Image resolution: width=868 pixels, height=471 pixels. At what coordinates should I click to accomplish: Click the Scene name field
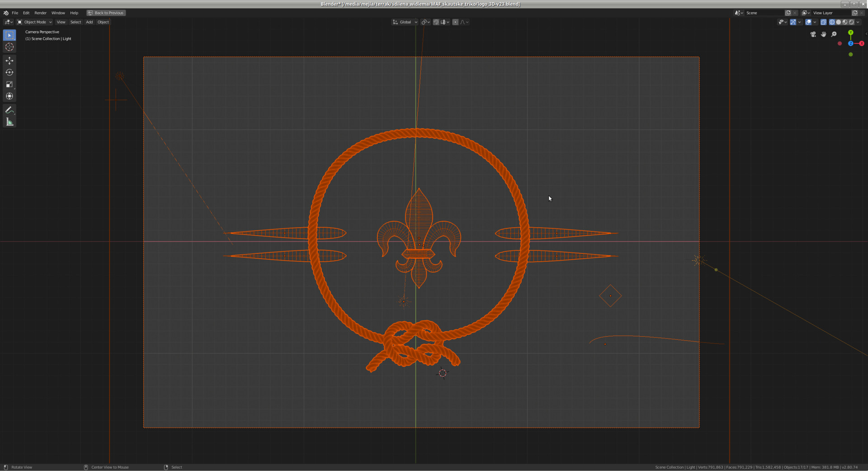click(x=764, y=13)
